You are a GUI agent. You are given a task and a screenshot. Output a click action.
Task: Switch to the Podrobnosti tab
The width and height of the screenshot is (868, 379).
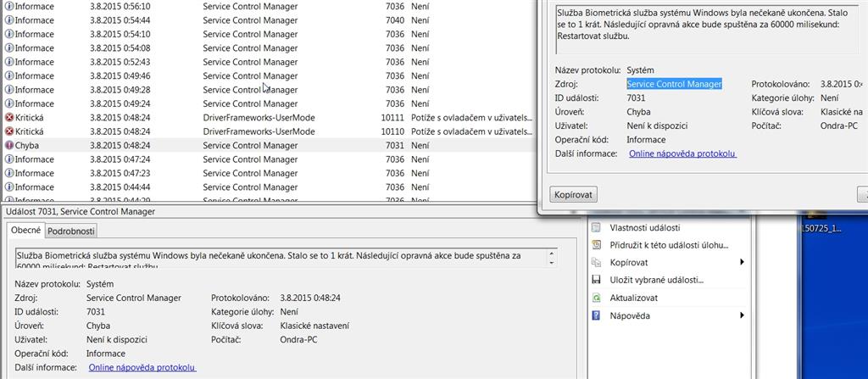[71, 231]
